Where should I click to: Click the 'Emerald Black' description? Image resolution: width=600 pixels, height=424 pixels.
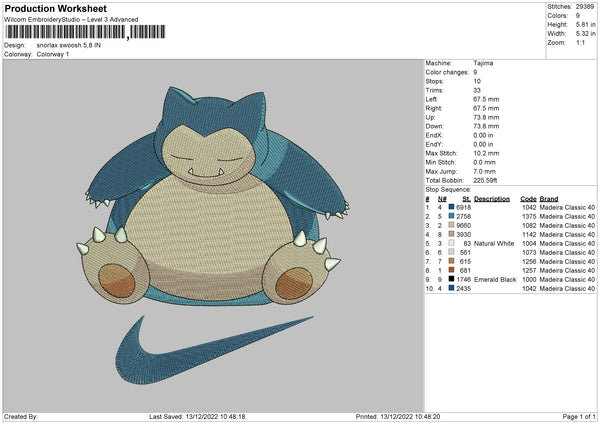point(495,279)
